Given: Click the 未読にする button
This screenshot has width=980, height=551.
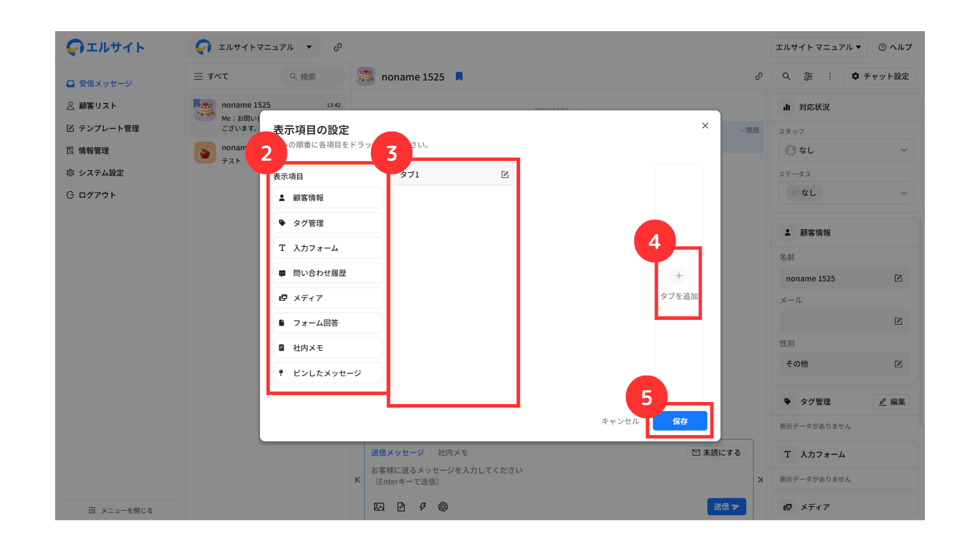Looking at the screenshot, I should 716,453.
